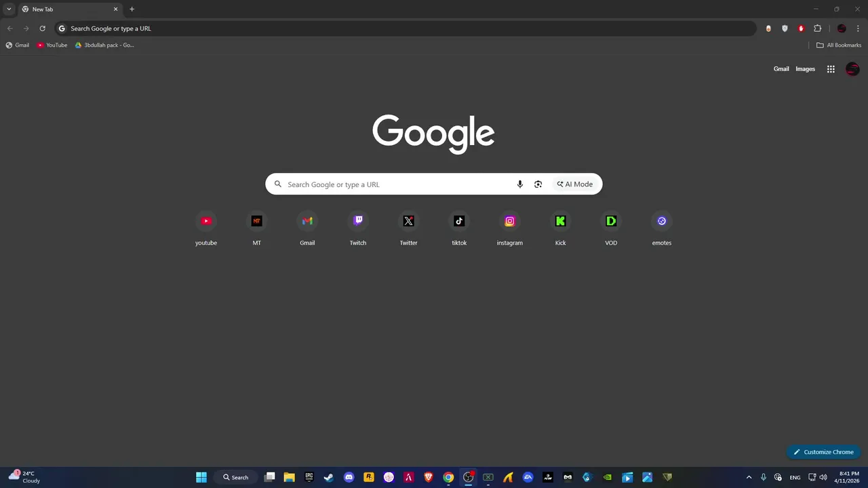Click the red hand ad-blocker extension icon

coord(801,28)
